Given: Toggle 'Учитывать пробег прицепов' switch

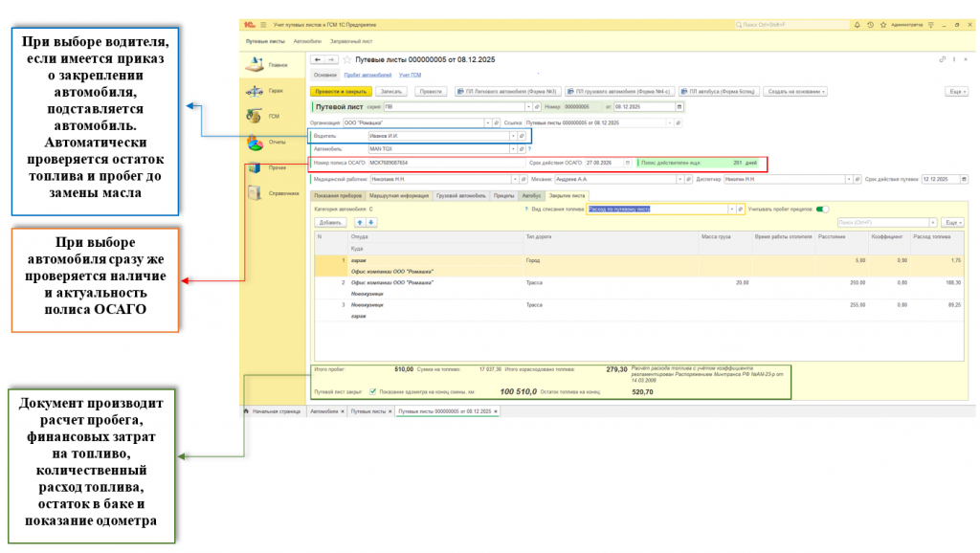Looking at the screenshot, I should (821, 209).
